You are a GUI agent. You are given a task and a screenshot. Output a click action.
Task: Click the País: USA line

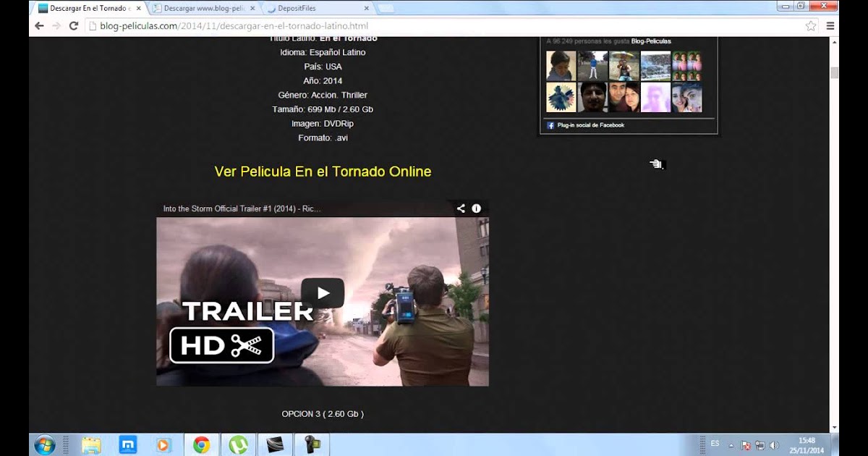[x=323, y=67]
